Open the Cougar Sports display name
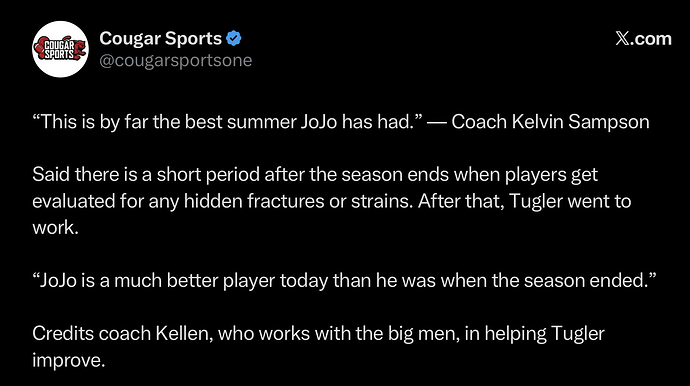Viewport: 690px width, 386px height. (160, 39)
